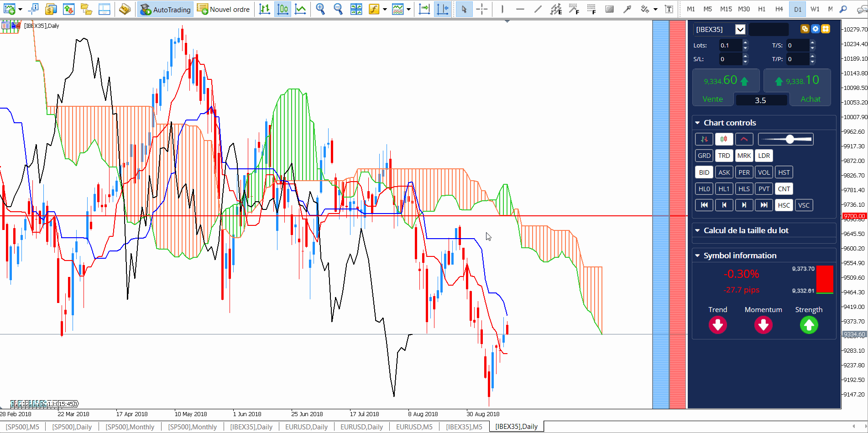Collapse the Chart controls section
868x433 pixels.
tap(697, 123)
